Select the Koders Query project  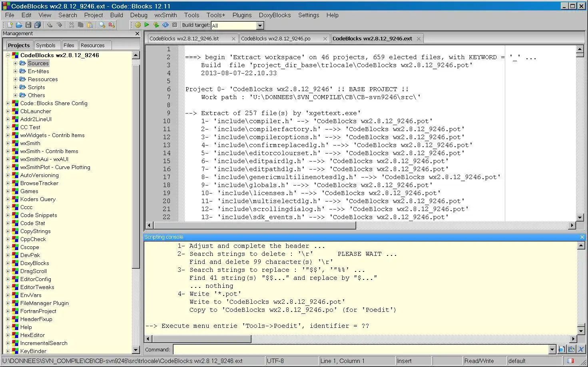coord(38,199)
